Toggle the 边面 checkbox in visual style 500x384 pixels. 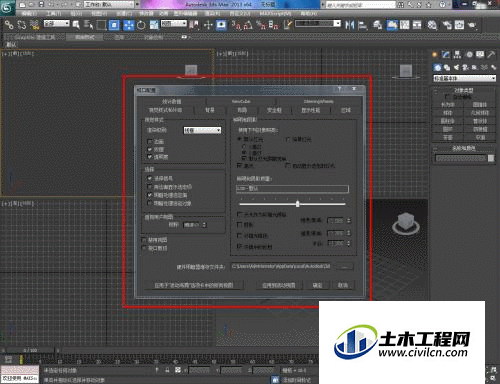tap(150, 141)
